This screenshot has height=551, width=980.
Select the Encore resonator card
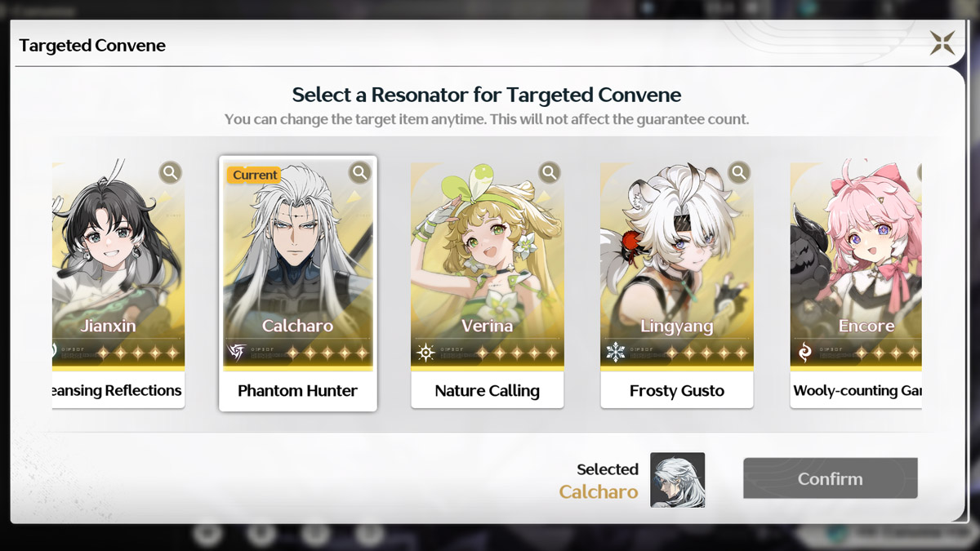856,283
